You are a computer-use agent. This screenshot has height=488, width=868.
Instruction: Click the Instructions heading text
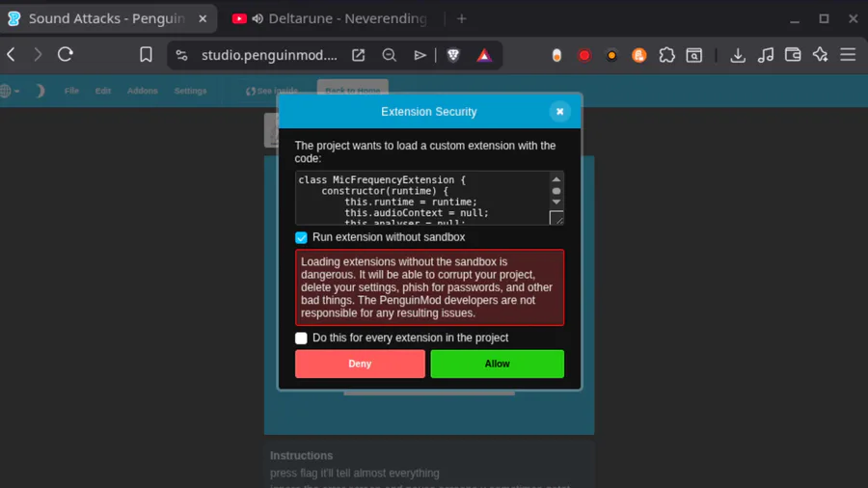tap(302, 455)
